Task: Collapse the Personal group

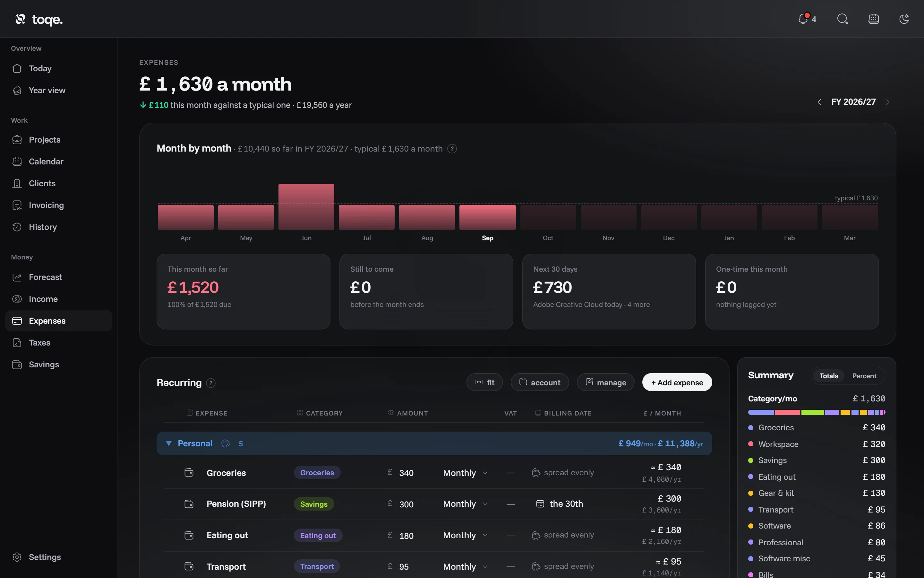Action: (168, 443)
